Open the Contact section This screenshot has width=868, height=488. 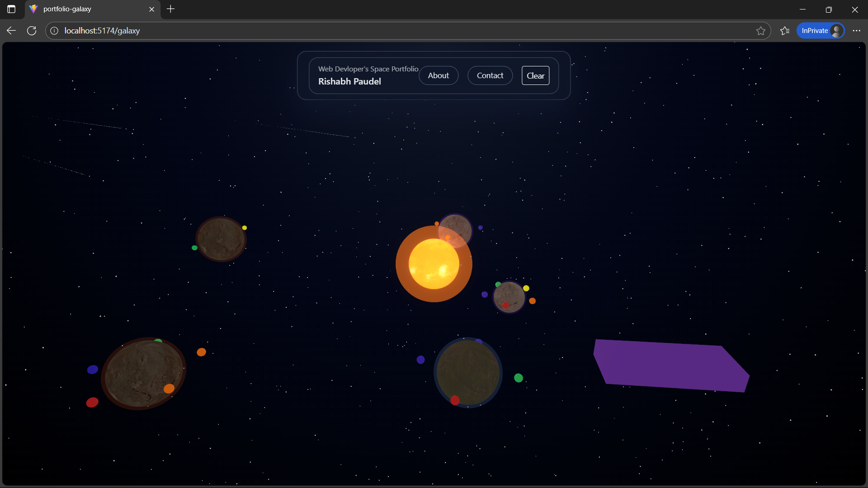490,75
